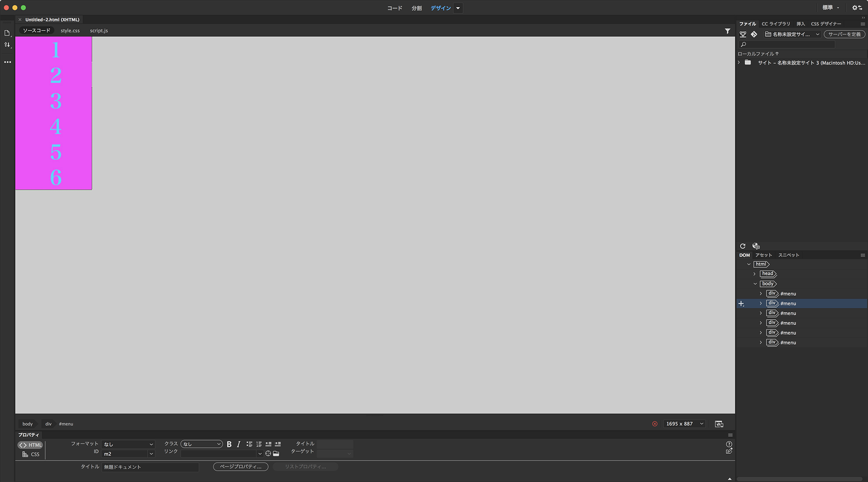Collapse the body node in DOM tree
Viewport: 868px width, 482px height.
755,284
